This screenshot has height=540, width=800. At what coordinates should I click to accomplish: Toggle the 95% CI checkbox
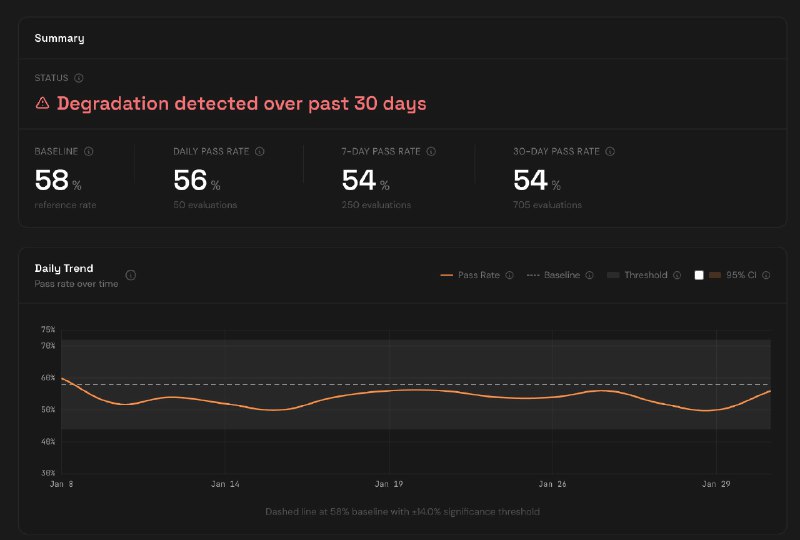coord(700,275)
